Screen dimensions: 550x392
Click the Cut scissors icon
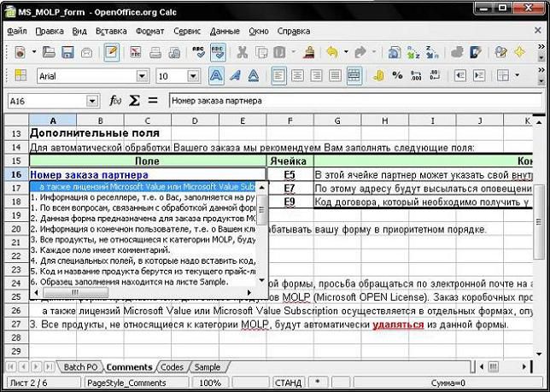(x=242, y=52)
